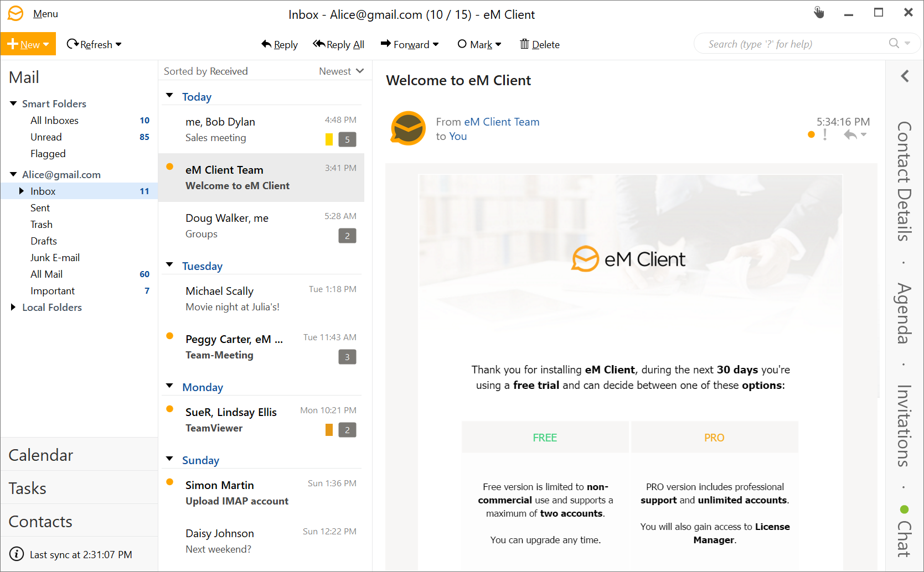The width and height of the screenshot is (924, 572).
Task: Collapse the Sunday message group
Action: pyautogui.click(x=170, y=459)
